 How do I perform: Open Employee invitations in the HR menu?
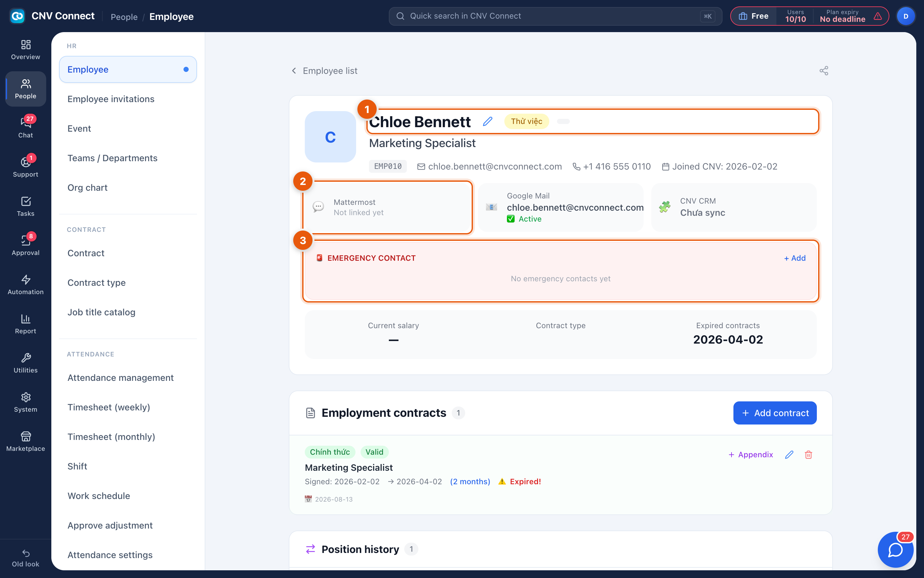pyautogui.click(x=128, y=99)
